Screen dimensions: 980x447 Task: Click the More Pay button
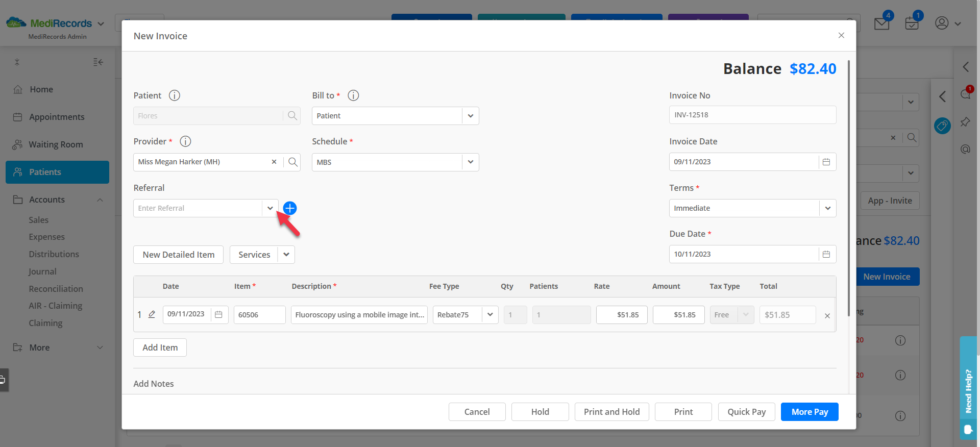[810, 412]
